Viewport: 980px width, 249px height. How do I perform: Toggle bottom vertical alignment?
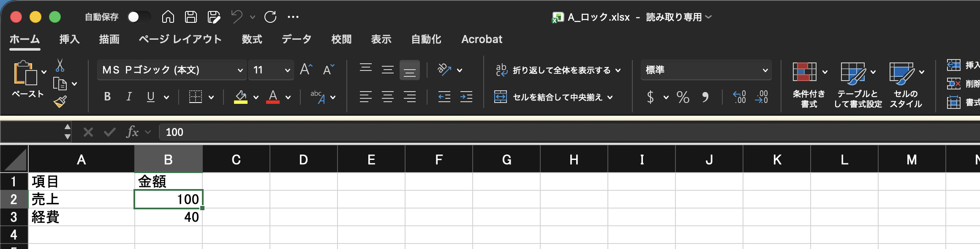coord(410,70)
